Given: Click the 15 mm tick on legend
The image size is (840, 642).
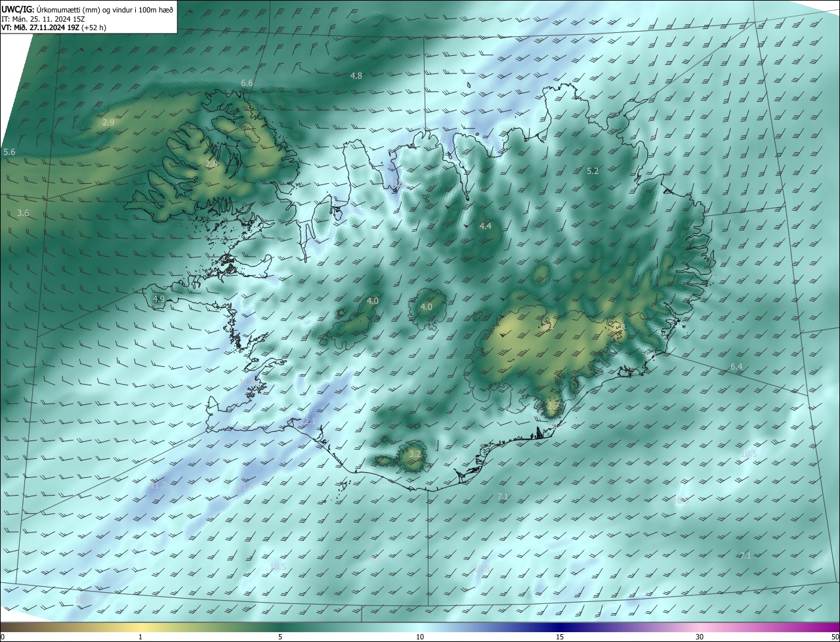Looking at the screenshot, I should [560, 637].
